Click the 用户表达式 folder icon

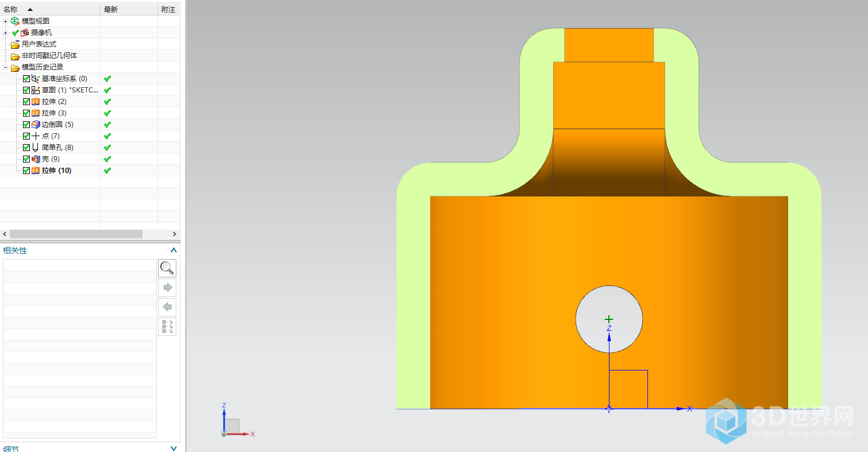coord(15,44)
